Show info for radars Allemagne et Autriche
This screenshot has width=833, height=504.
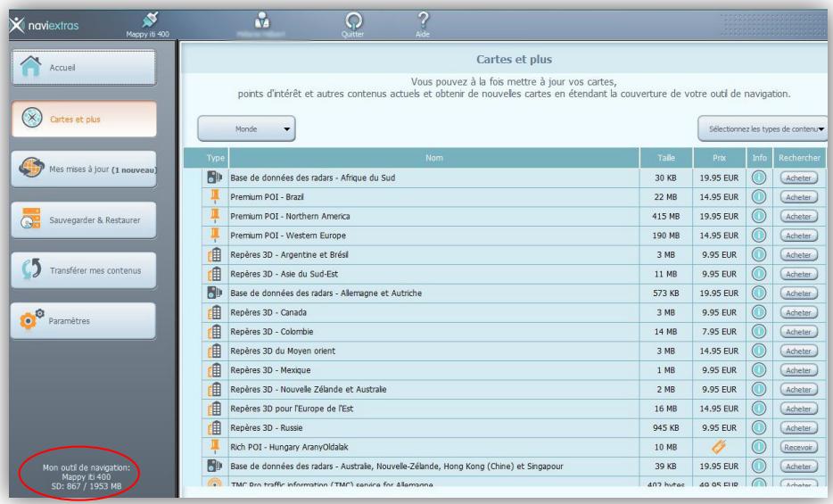(x=759, y=293)
